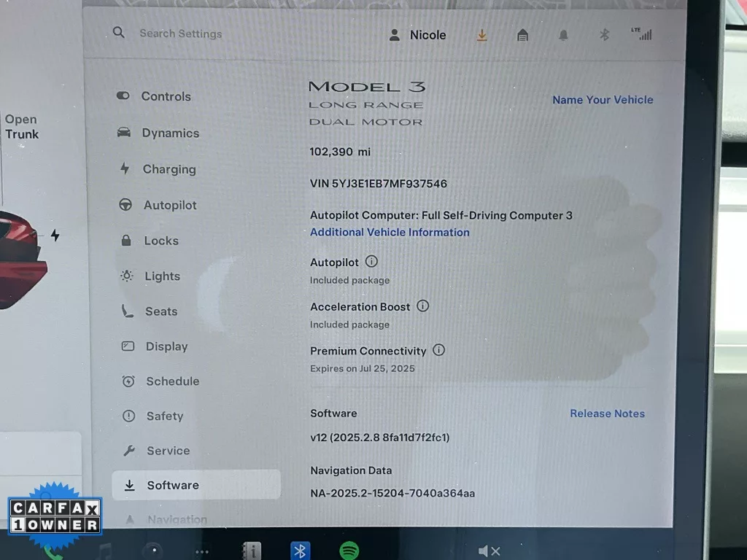Show Acceleration Boost info details
The height and width of the screenshot is (560, 747).
click(422, 306)
